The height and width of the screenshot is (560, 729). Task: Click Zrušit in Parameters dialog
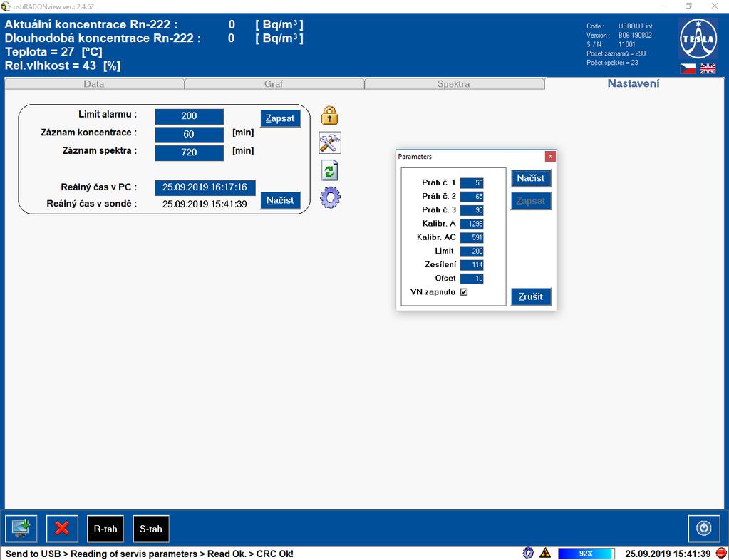531,296
